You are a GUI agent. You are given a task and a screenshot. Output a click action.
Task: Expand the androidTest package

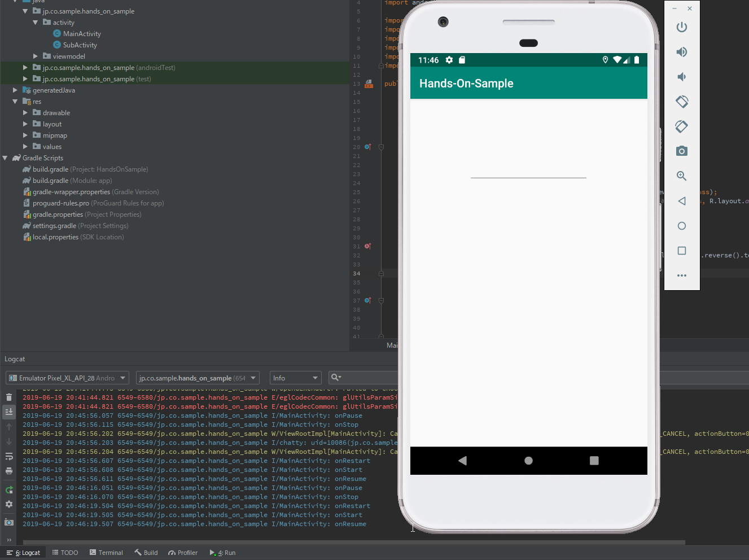pyautogui.click(x=25, y=68)
